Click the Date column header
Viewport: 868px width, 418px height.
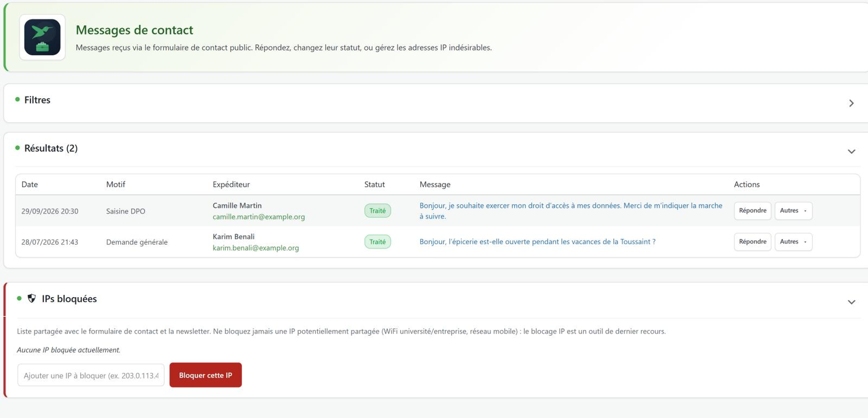point(30,184)
